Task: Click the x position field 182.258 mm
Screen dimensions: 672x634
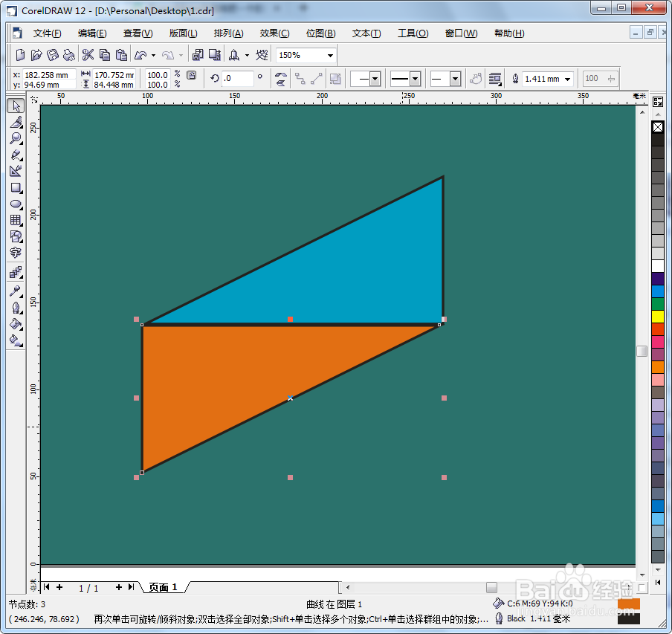Action: (x=49, y=75)
